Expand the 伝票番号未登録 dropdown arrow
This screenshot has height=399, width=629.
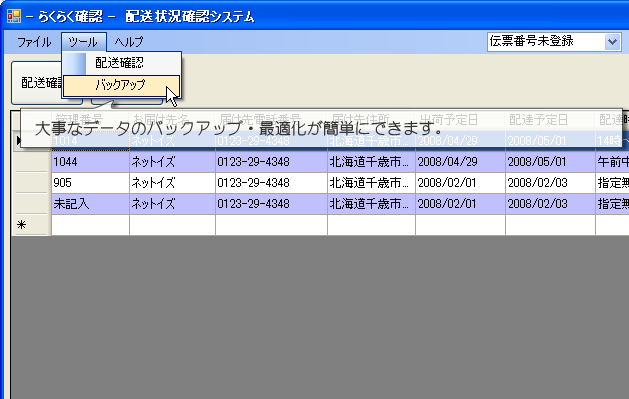612,42
